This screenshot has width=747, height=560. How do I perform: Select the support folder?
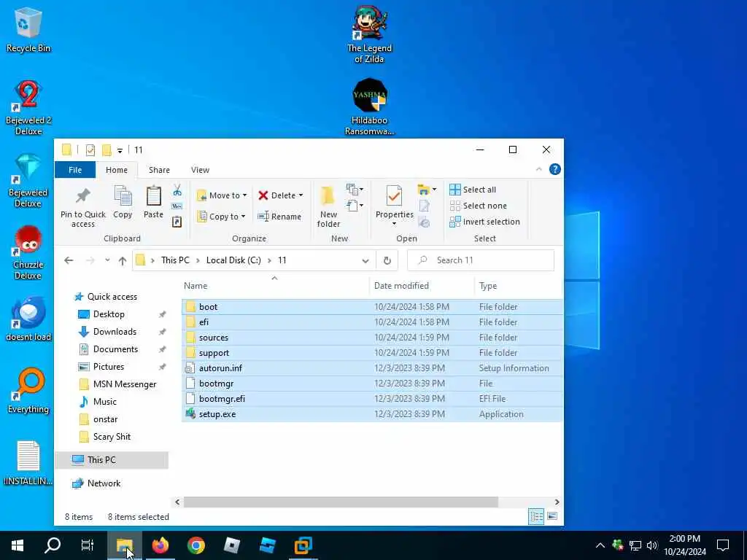click(371, 353)
